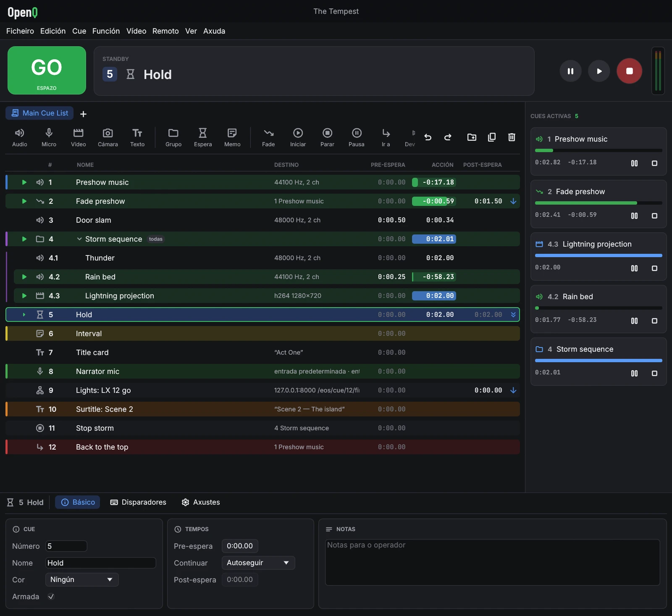Insert an Espera wait cue
Image resolution: width=672 pixels, height=616 pixels.
pos(203,137)
